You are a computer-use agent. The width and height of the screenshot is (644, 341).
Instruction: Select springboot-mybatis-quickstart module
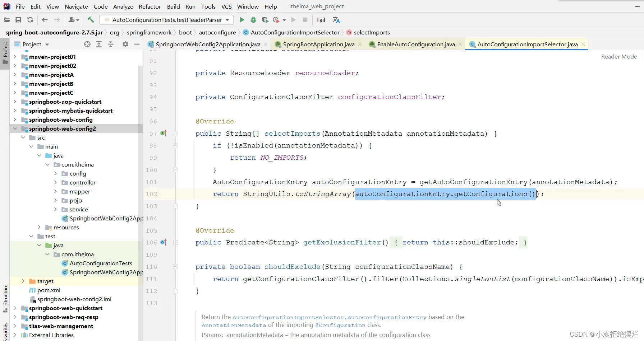coord(71,111)
